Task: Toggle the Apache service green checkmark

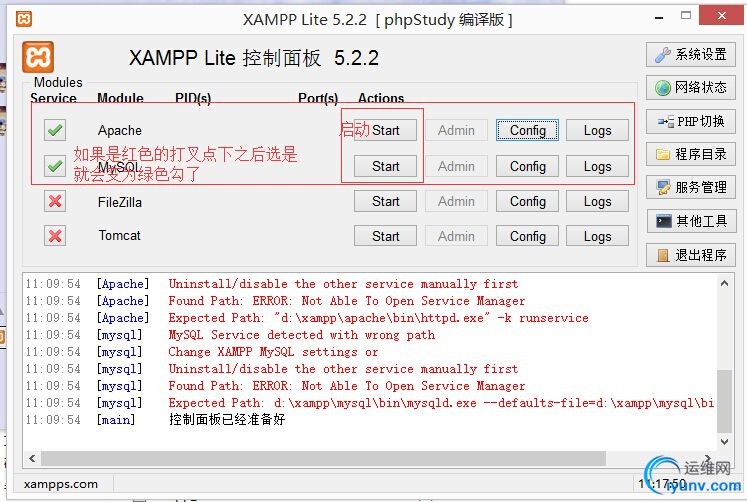Action: tap(55, 130)
